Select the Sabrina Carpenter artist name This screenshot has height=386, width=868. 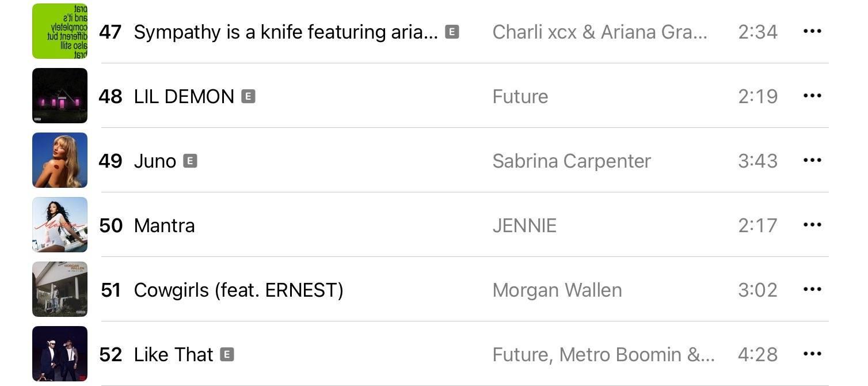pyautogui.click(x=572, y=161)
